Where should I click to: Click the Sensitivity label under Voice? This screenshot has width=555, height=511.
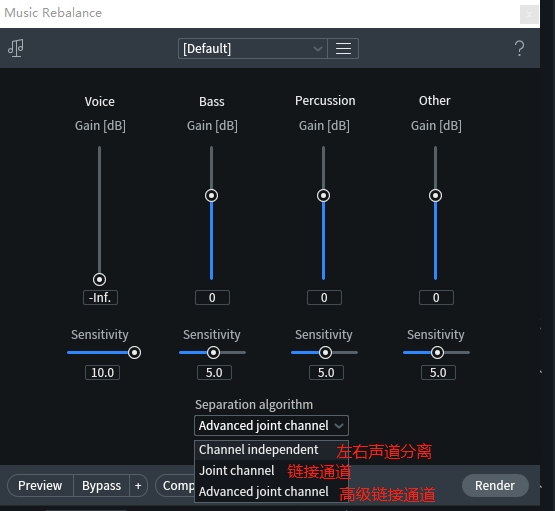[x=99, y=335]
